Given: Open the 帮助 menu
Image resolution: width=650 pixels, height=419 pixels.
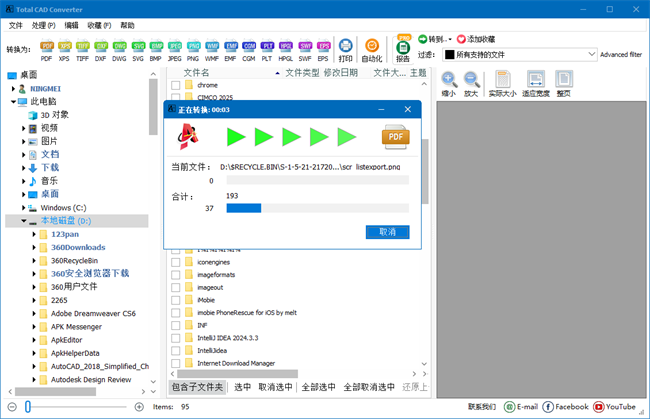Looking at the screenshot, I should [127, 24].
